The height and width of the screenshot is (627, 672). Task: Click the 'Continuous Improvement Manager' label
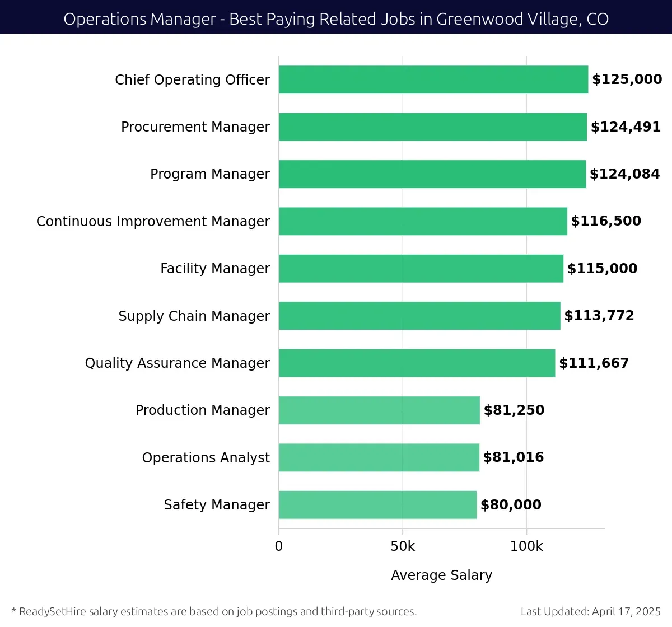tap(153, 222)
